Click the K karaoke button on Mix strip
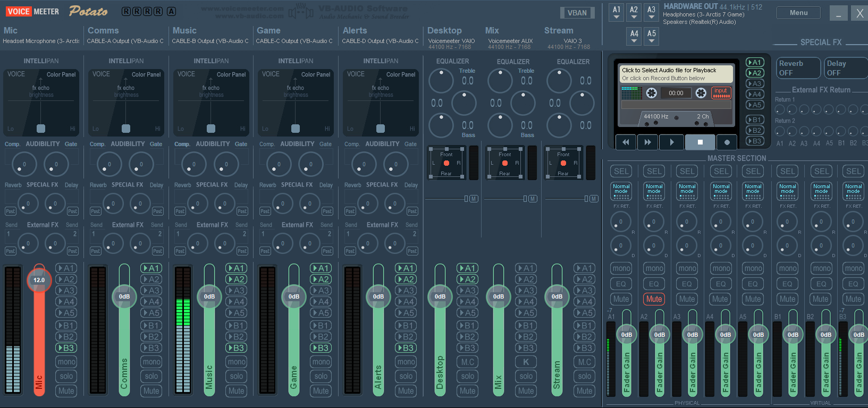The height and width of the screenshot is (408, 868). 526,362
